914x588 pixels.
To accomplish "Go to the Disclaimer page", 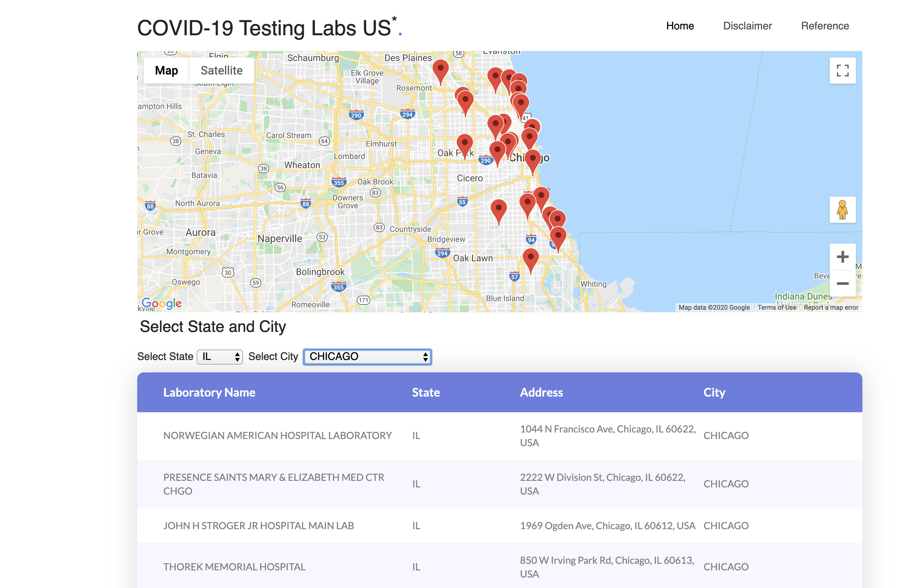I will click(747, 26).
